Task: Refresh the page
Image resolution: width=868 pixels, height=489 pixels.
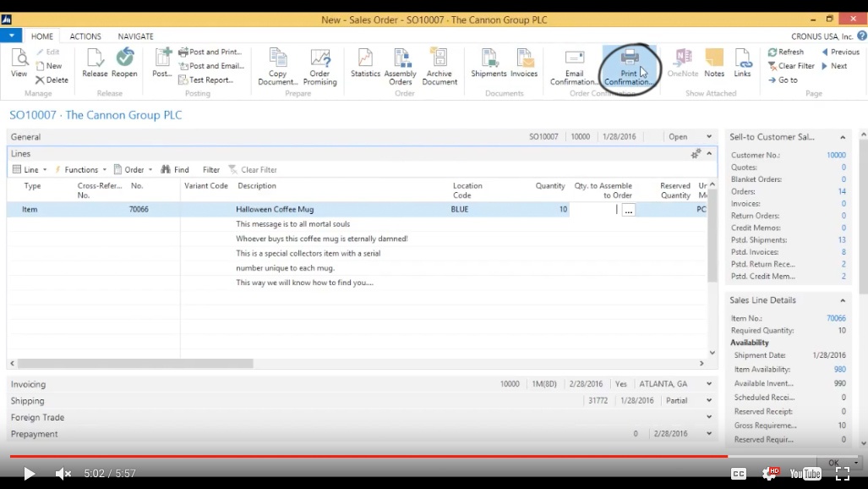Action: coord(785,52)
